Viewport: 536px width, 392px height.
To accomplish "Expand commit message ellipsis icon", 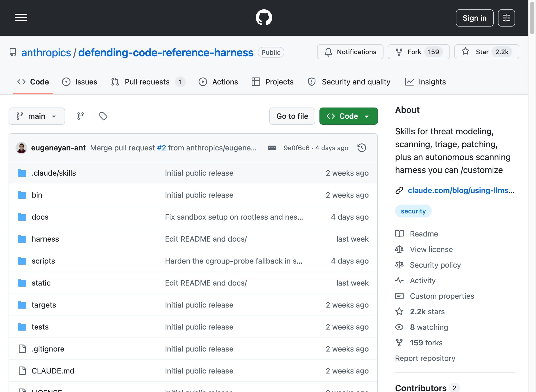I will tap(272, 148).
